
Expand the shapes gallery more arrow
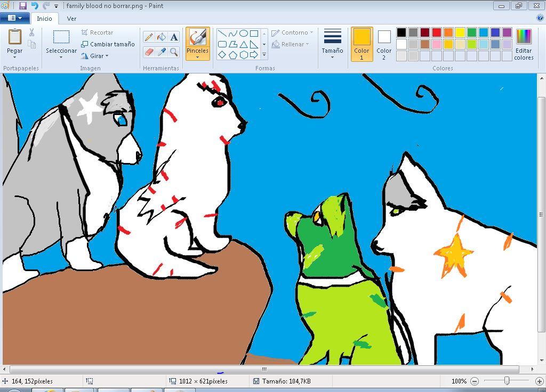point(264,55)
